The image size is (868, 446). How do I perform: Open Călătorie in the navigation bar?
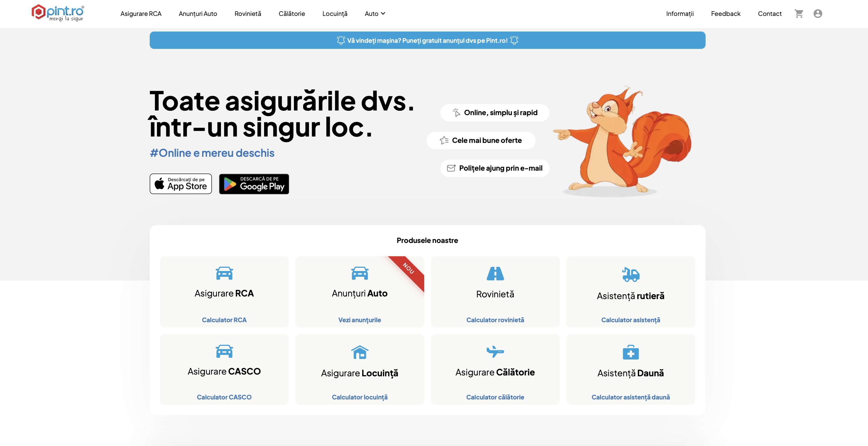pos(292,14)
